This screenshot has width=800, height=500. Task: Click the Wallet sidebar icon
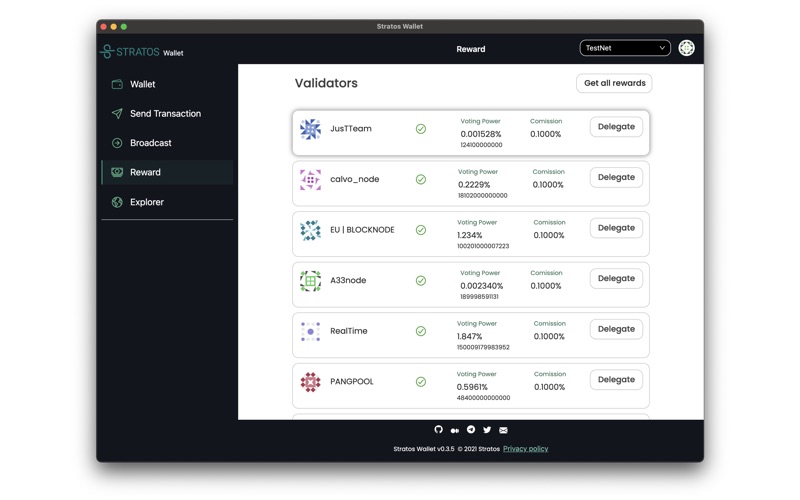117,84
